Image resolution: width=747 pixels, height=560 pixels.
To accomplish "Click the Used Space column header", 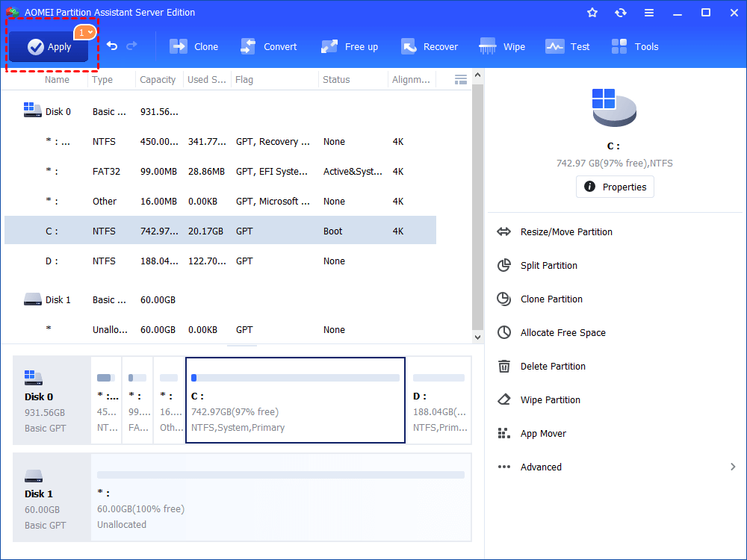I will coord(207,80).
